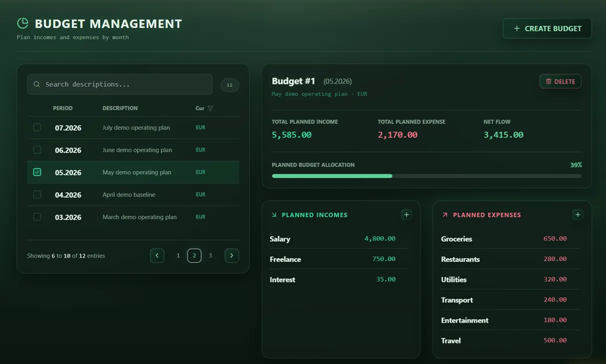Click total planned expense value 2,170.00

[x=398, y=135]
